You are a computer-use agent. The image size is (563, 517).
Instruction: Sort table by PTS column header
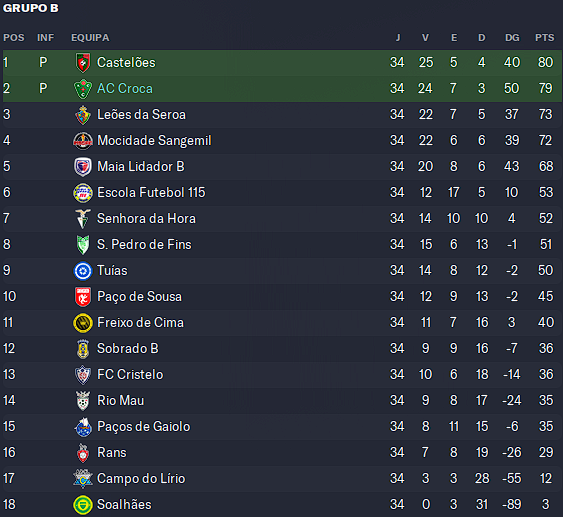coord(545,38)
